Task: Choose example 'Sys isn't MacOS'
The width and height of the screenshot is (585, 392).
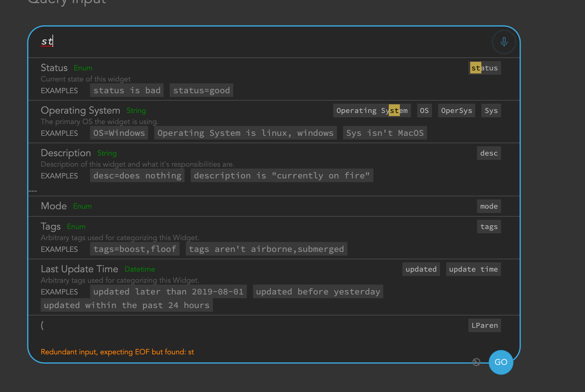Action: pos(385,133)
